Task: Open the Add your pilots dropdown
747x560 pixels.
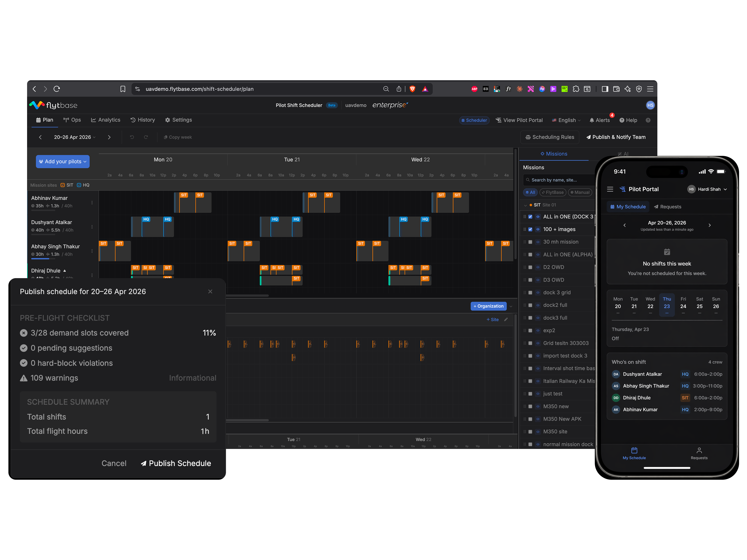Action: point(63,161)
